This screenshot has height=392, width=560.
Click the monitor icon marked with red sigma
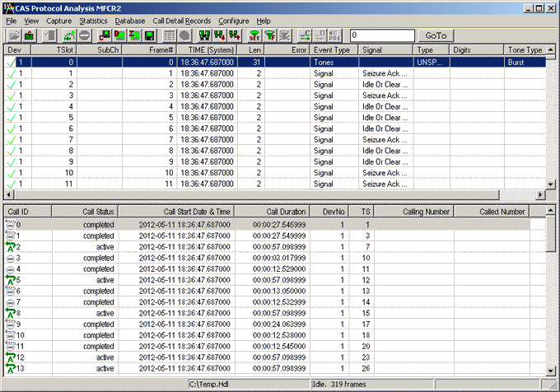click(x=134, y=35)
